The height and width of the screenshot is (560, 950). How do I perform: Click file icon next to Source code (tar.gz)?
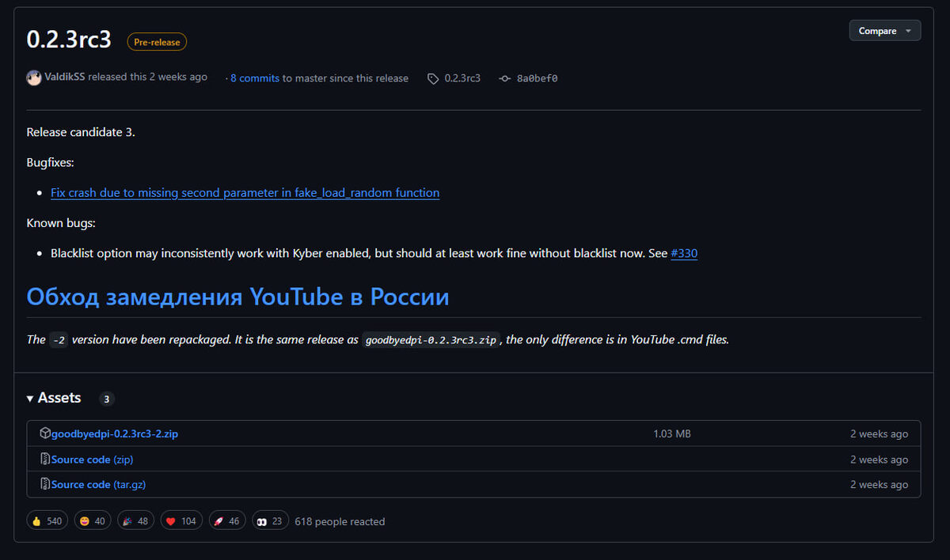tap(45, 484)
